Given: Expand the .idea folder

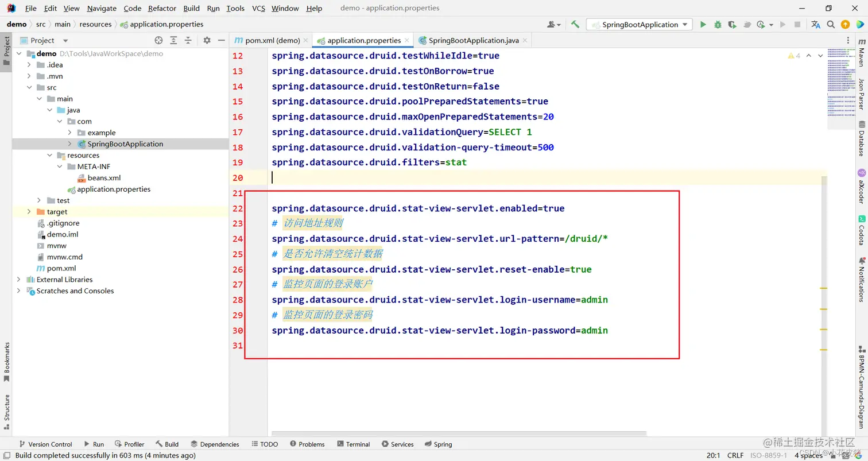Looking at the screenshot, I should click(29, 65).
